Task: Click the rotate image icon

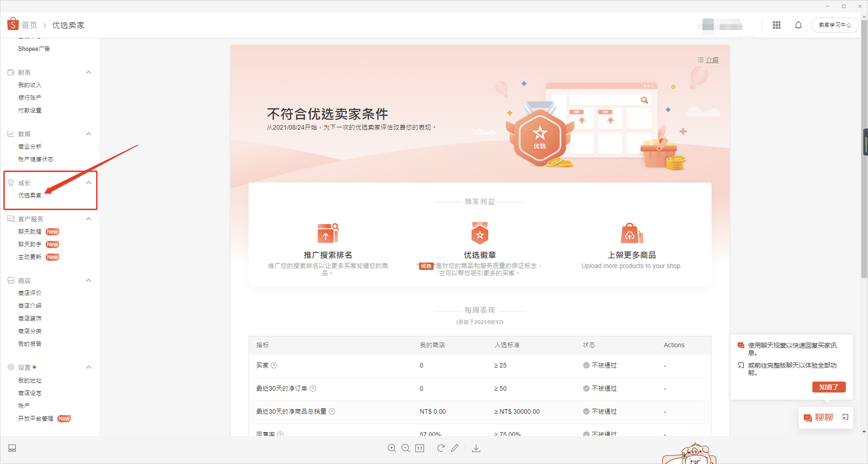Action: pos(441,448)
